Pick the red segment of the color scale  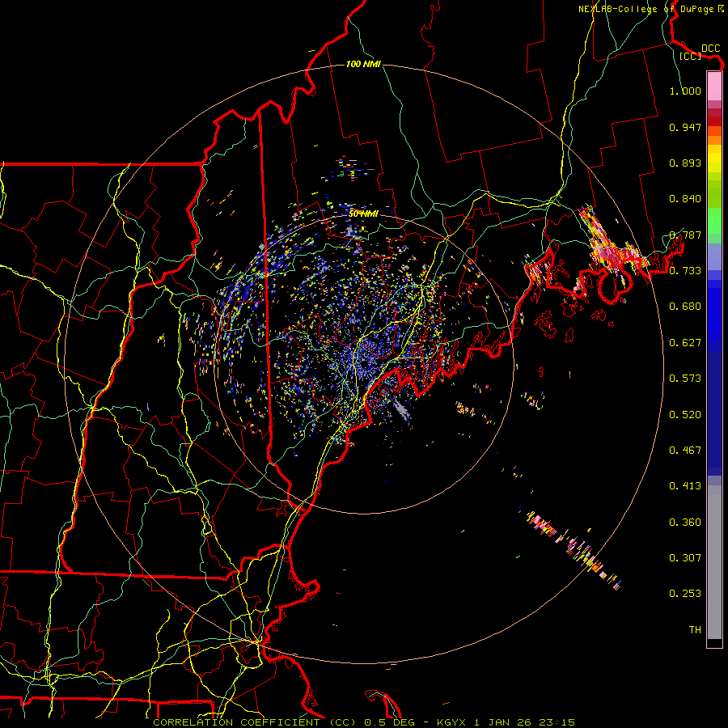[714, 121]
